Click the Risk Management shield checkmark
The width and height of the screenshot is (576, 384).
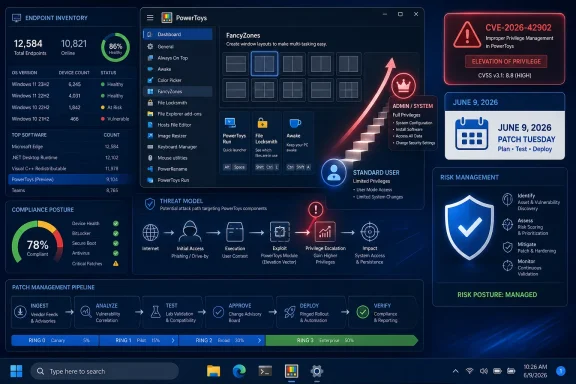[469, 227]
